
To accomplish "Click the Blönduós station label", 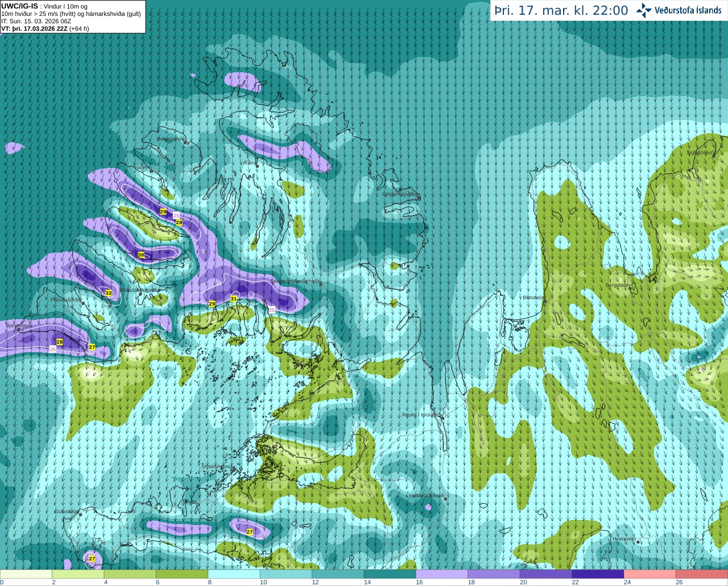I will point(533,298).
